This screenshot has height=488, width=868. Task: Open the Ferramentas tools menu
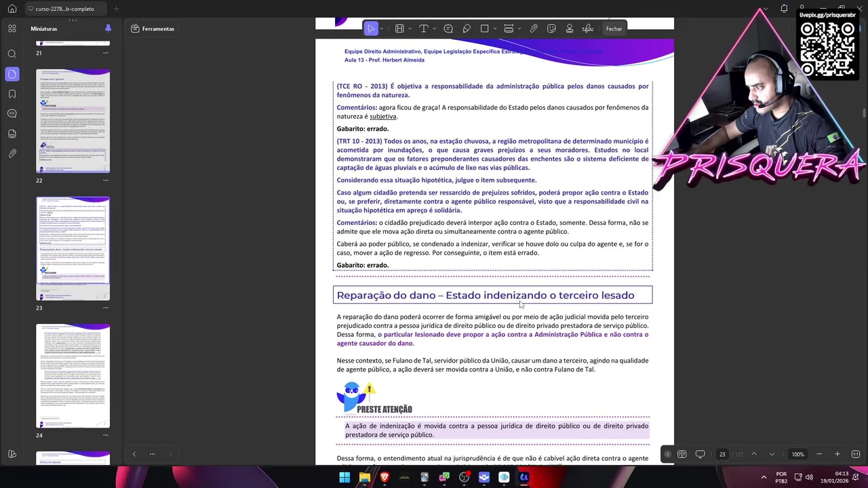153,28
